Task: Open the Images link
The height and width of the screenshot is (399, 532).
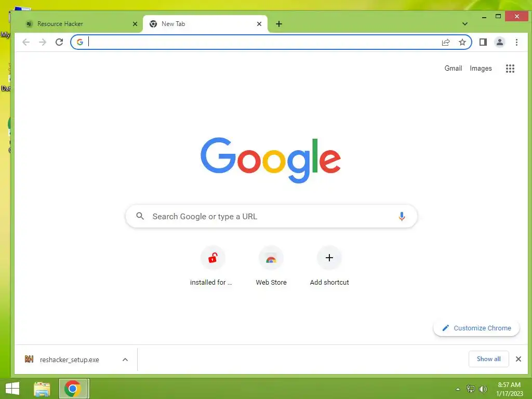Action: tap(481, 68)
